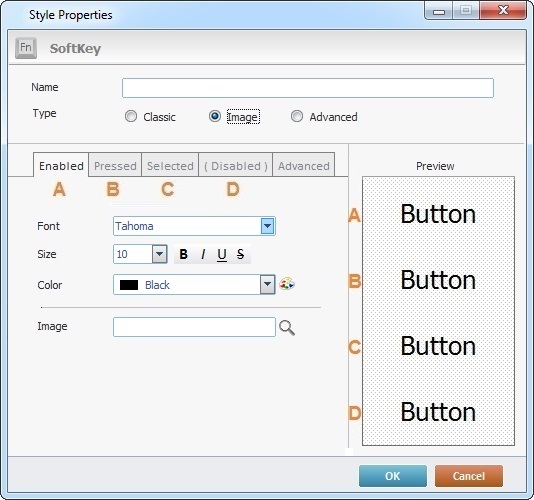Switch to the Pressed tab
Screen dimensions: 534x500
coord(115,166)
